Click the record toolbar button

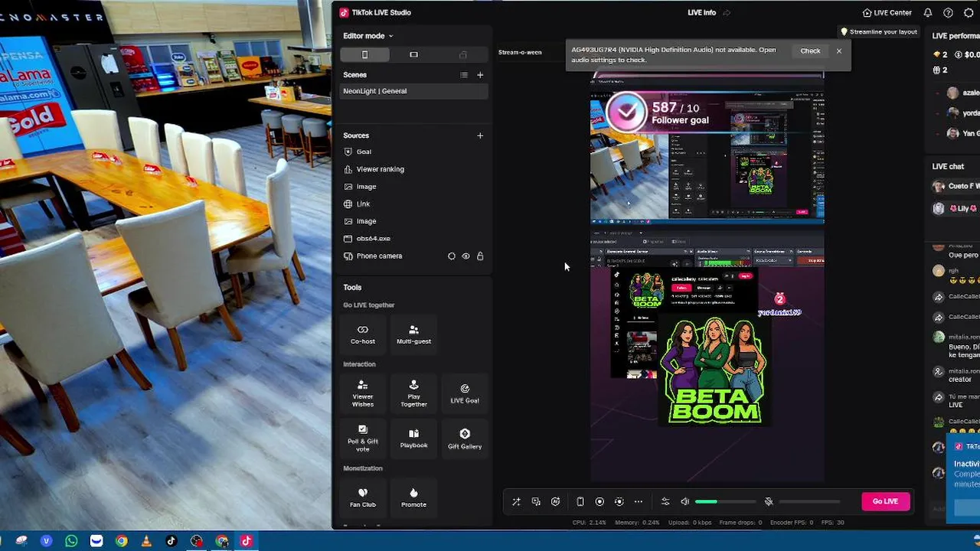(x=599, y=502)
